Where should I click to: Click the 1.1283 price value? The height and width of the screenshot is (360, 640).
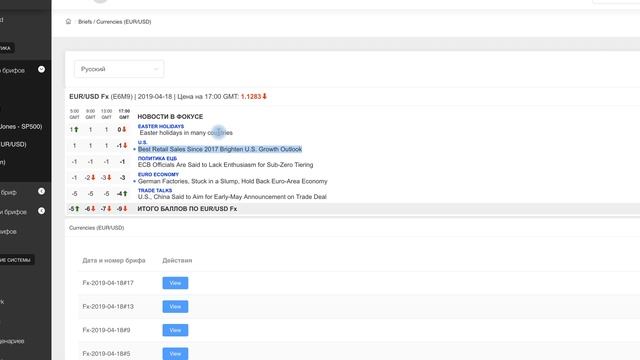(251, 96)
